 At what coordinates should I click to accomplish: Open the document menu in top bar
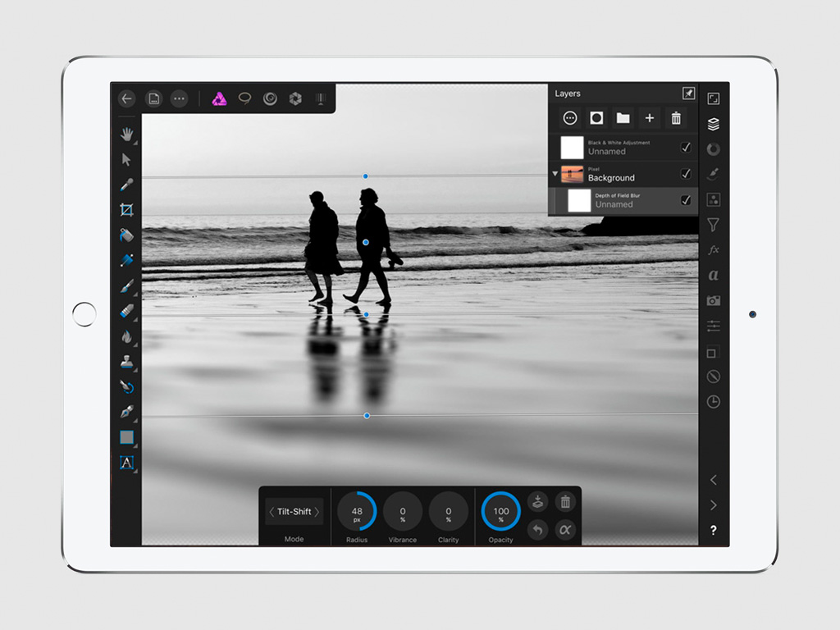(x=153, y=98)
